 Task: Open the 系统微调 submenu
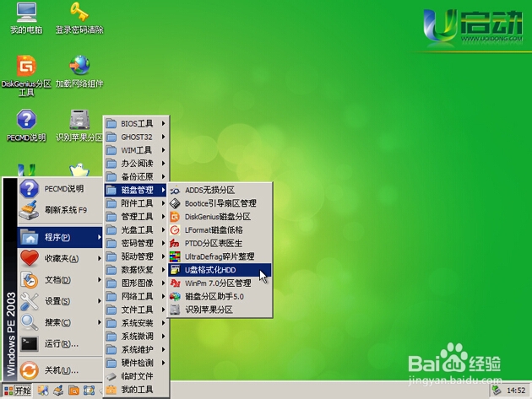(136, 337)
